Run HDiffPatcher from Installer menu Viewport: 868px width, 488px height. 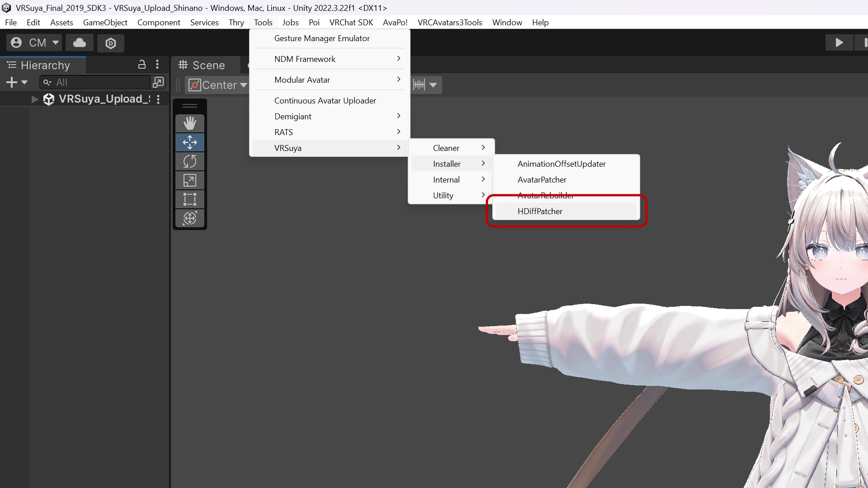click(x=566, y=211)
